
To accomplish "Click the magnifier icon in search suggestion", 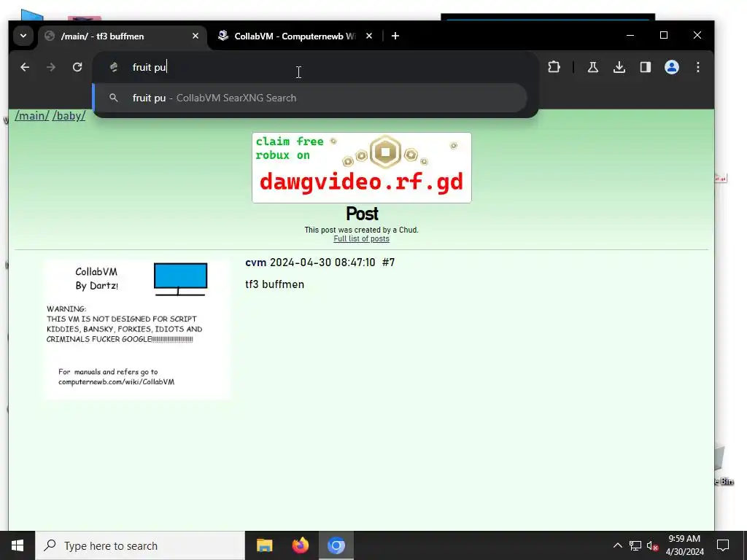I will (x=113, y=98).
